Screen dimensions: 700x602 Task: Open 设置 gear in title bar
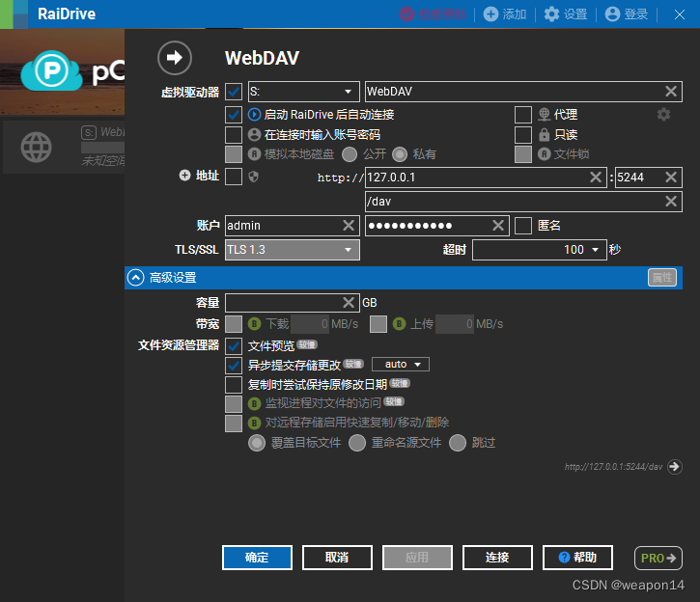pyautogui.click(x=551, y=14)
